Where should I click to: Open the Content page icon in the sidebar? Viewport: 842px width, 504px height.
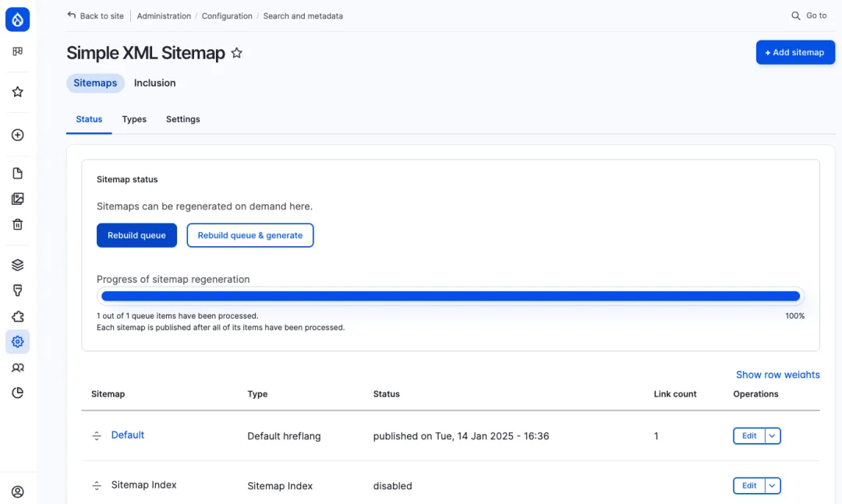[17, 172]
